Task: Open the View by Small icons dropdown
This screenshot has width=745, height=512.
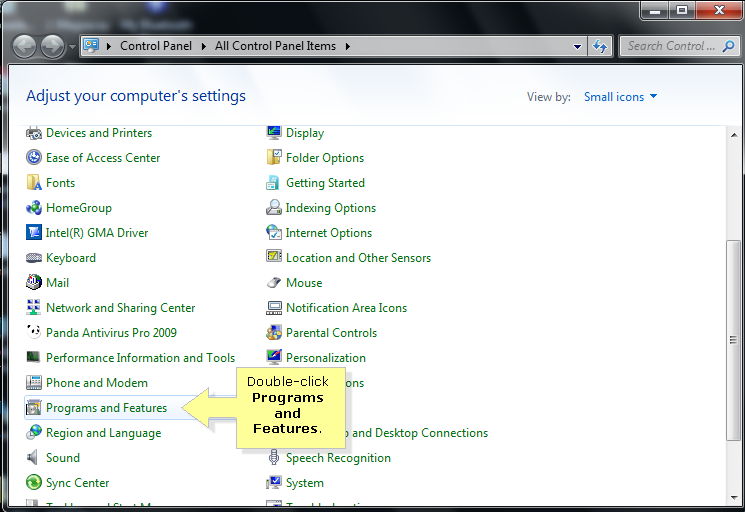Action: click(x=621, y=97)
